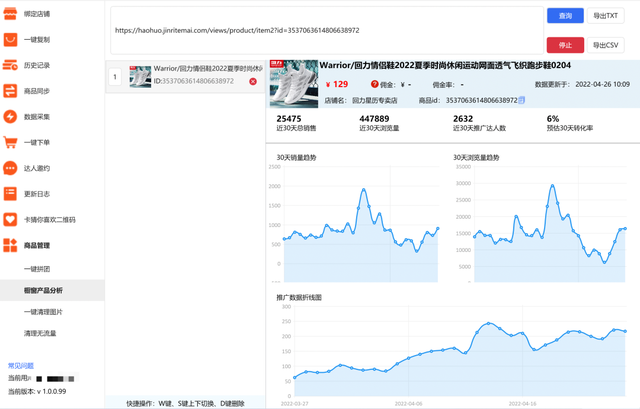Image resolution: width=640 pixels, height=409 pixels.
Task: Click the price ¥ 129
Action: 337,84
